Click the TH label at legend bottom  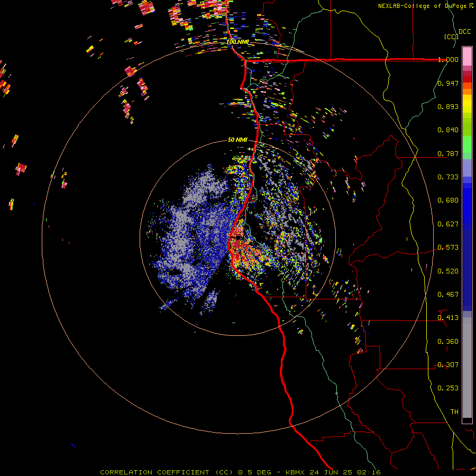[x=454, y=412]
